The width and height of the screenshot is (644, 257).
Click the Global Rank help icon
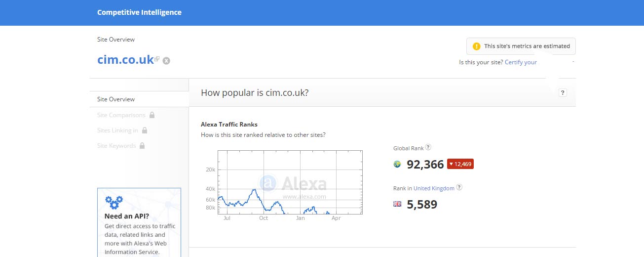pyautogui.click(x=428, y=147)
